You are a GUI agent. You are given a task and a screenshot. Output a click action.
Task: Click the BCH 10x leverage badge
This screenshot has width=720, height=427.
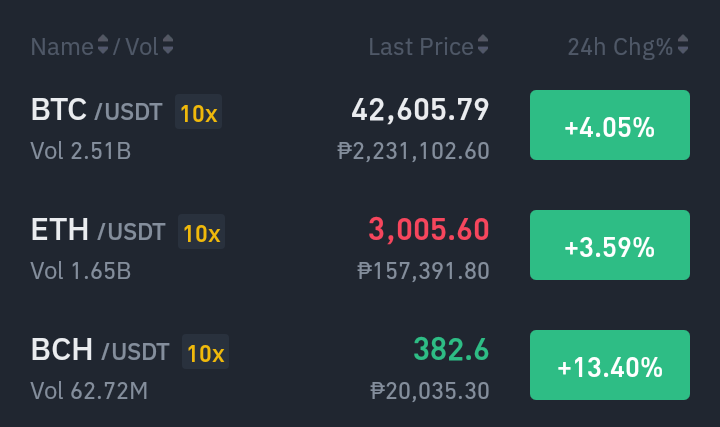click(205, 352)
